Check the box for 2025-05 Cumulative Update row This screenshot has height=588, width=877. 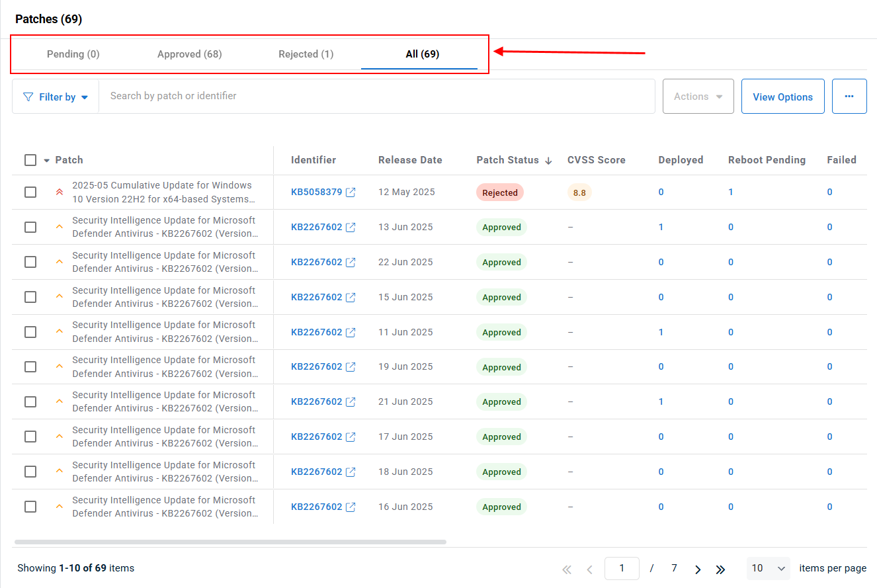point(30,192)
